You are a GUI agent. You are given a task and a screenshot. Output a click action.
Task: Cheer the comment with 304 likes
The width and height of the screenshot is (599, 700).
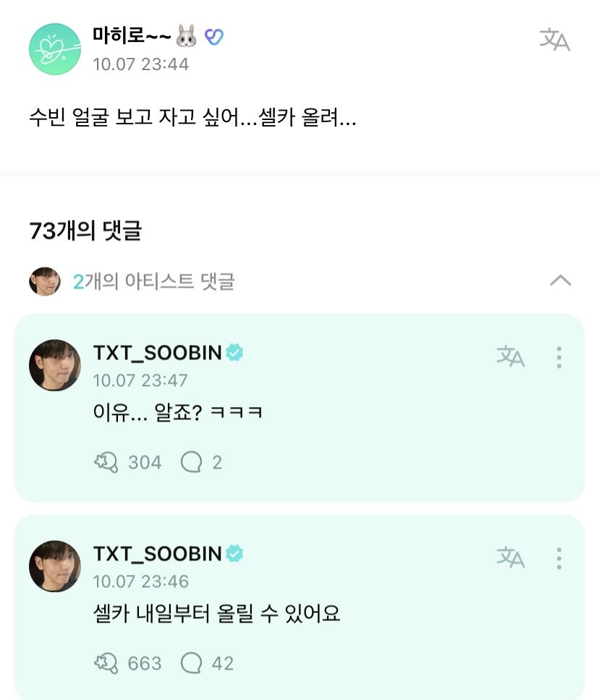[106, 462]
